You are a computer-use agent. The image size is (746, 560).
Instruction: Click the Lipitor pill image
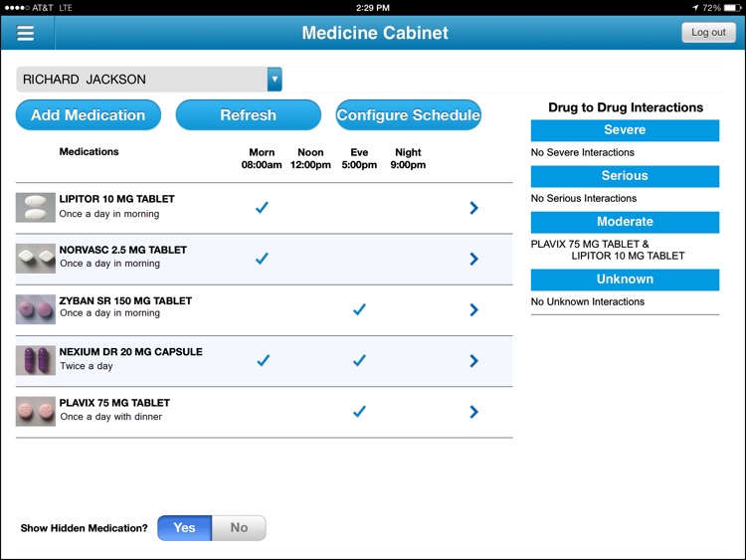coord(36,208)
